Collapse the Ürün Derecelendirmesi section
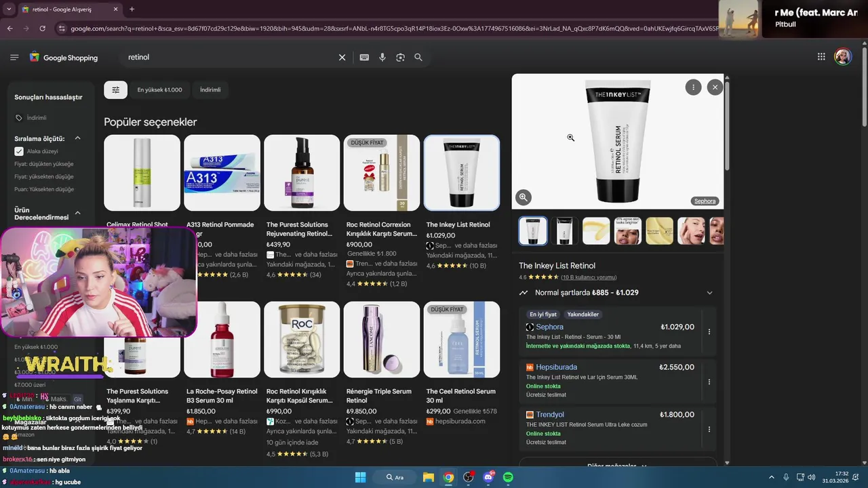This screenshot has height=488, width=868. 77,213
